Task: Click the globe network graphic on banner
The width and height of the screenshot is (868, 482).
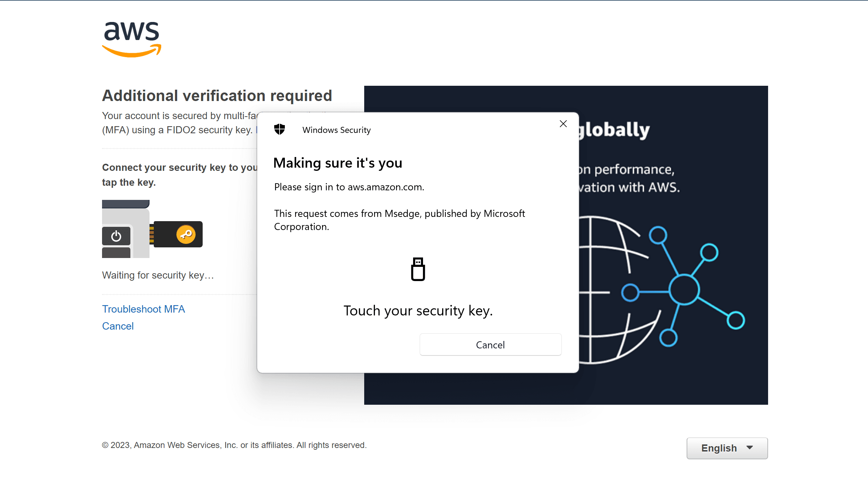Action: click(x=662, y=291)
